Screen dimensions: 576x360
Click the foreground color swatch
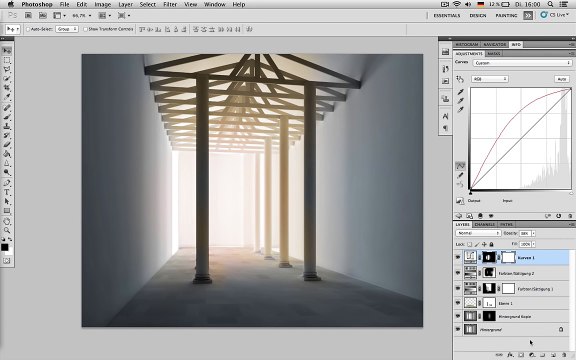pyautogui.click(x=4, y=247)
